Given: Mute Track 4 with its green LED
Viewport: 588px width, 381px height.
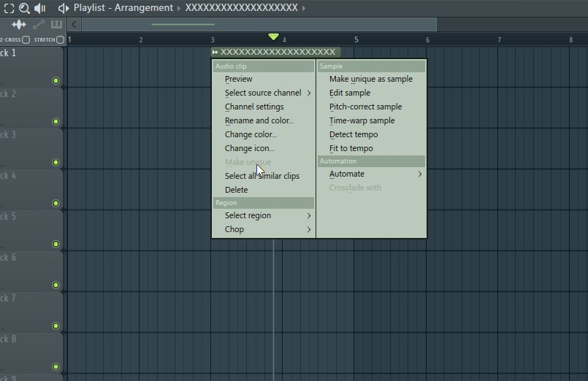Looking at the screenshot, I should pos(56,203).
